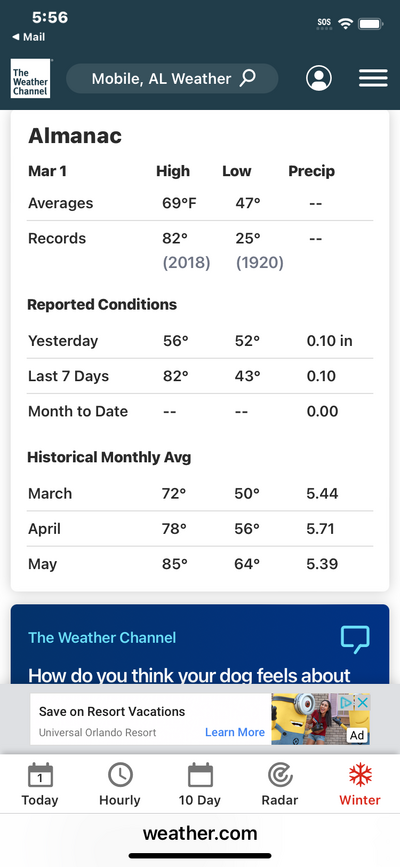Viewport: 400px width, 867px height.
Task: Click Learn More in the ad
Action: coord(235,732)
